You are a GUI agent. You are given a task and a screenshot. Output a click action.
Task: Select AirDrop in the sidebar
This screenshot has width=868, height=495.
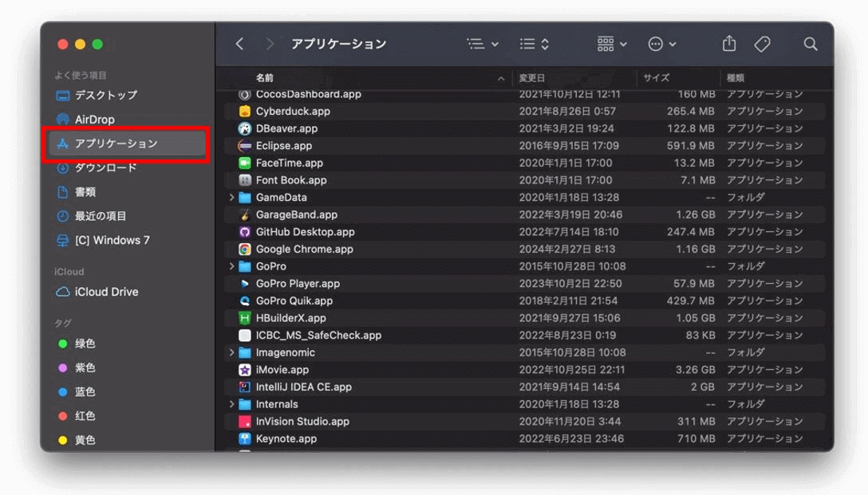coord(127,120)
